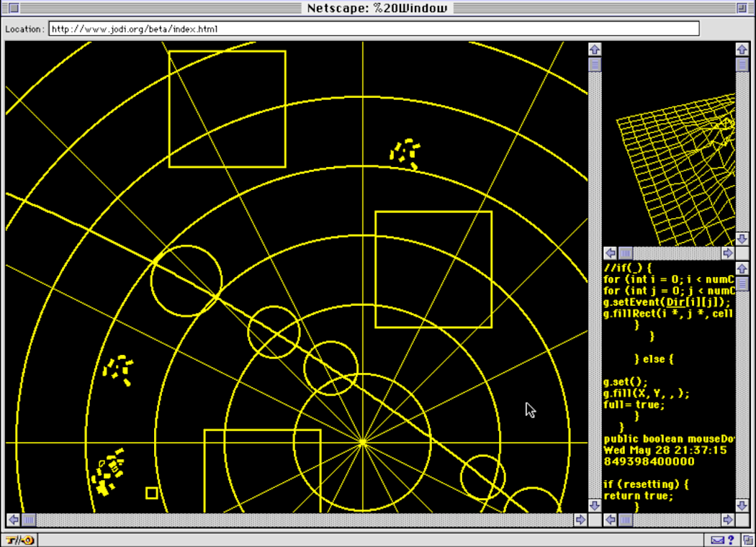This screenshot has height=547, width=756.
Task: Click the wireframe frame's vertical scroll thumb
Action: (742, 64)
